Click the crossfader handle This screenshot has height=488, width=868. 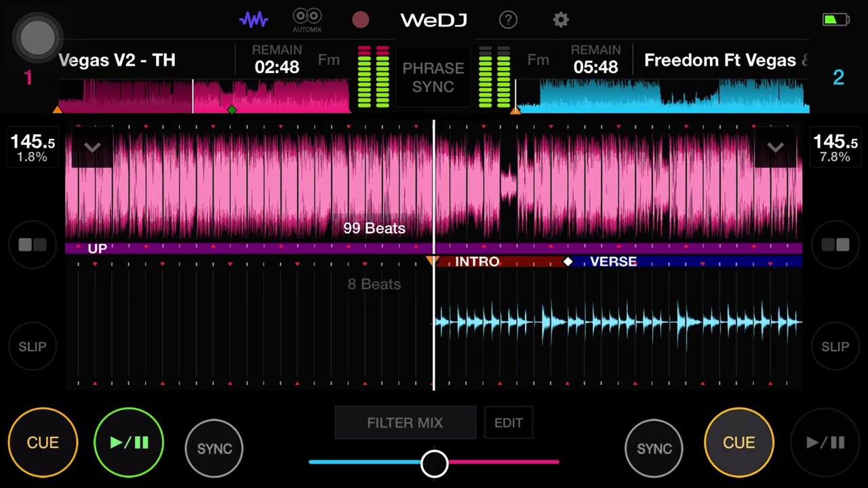[434, 464]
